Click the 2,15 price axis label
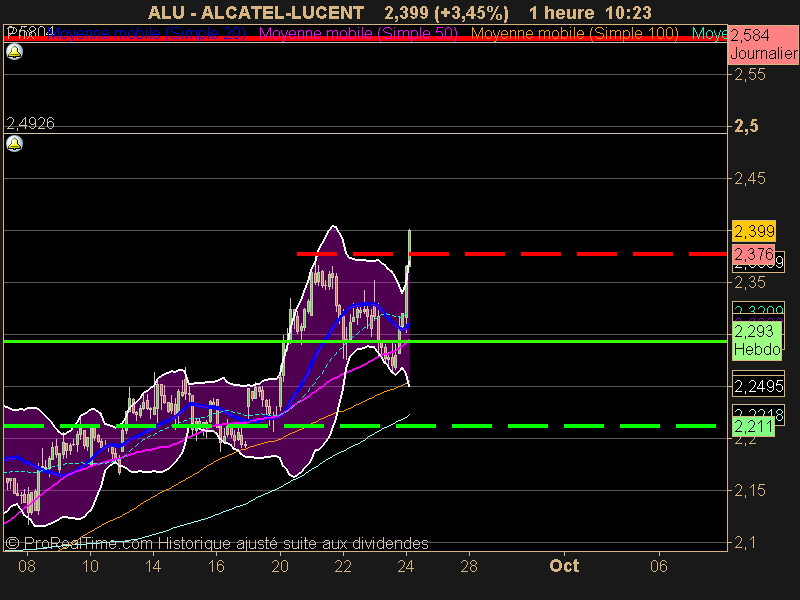This screenshot has height=600, width=800. (x=749, y=491)
